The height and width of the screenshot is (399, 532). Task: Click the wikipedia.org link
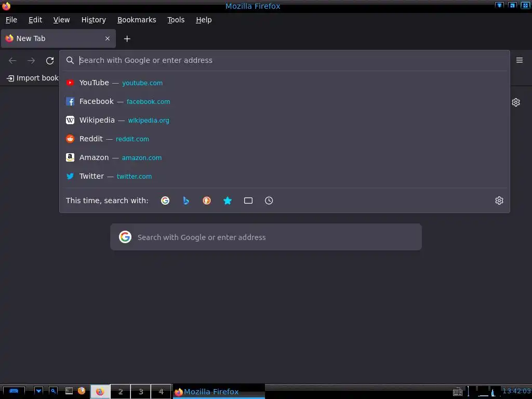click(x=148, y=121)
